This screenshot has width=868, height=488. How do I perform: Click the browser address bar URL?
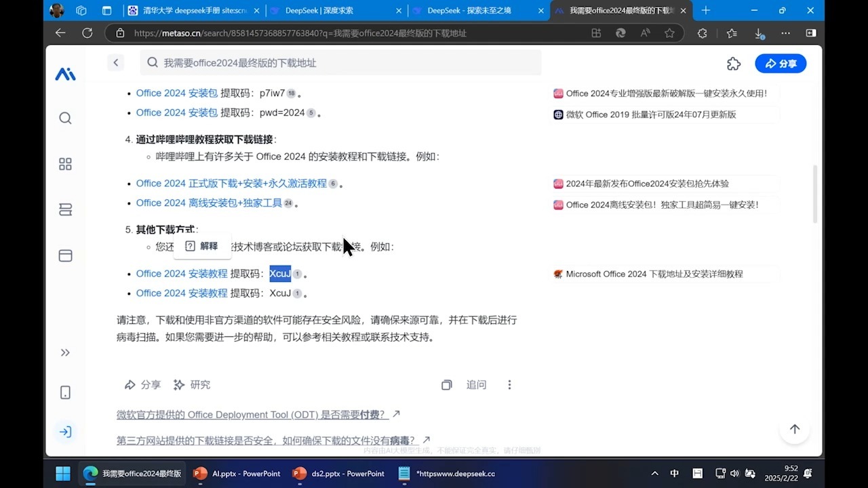[x=300, y=33]
